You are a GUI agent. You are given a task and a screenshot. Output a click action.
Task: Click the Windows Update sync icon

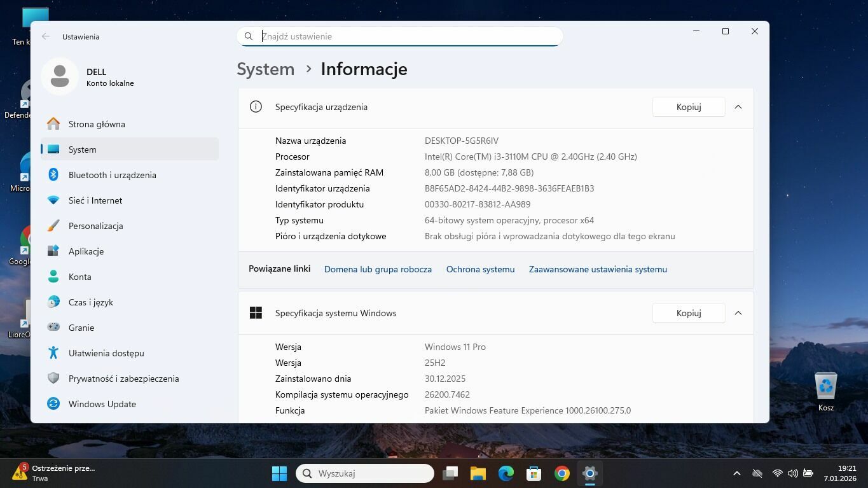[x=54, y=404]
